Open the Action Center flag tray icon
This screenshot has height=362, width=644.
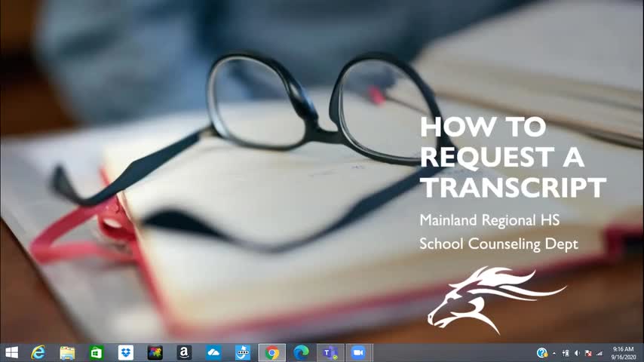click(x=588, y=353)
